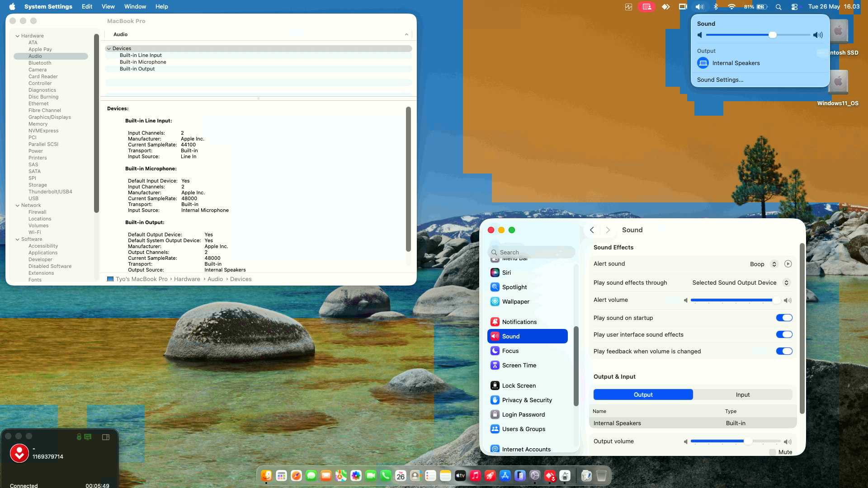Collapse the Hardware tree section
The width and height of the screenshot is (868, 488).
18,36
